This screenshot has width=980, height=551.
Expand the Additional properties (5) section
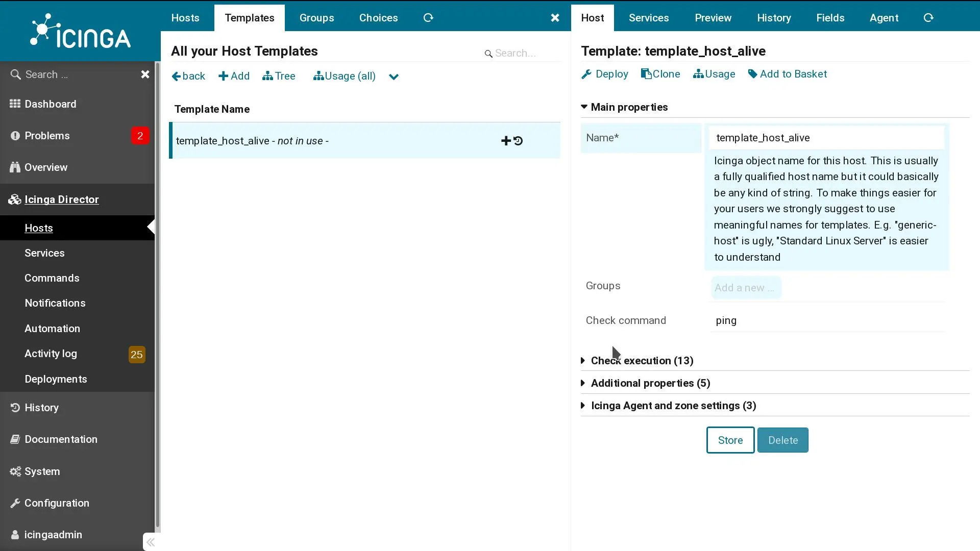646,383
